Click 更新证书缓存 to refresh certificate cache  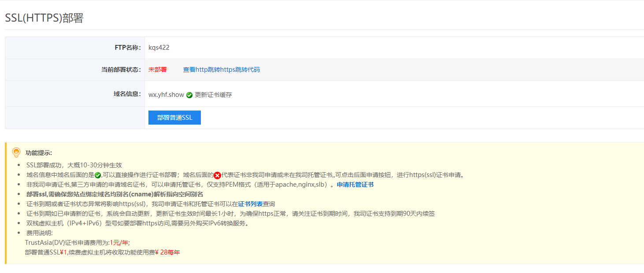coord(213,95)
